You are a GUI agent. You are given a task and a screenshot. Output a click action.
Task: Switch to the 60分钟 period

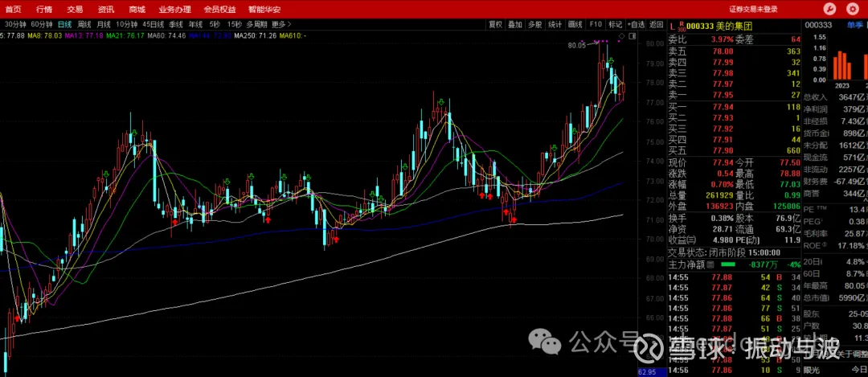pyautogui.click(x=42, y=24)
